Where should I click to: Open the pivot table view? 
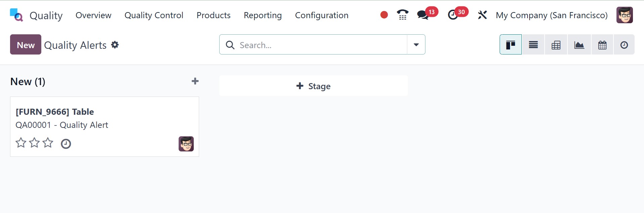tap(556, 45)
